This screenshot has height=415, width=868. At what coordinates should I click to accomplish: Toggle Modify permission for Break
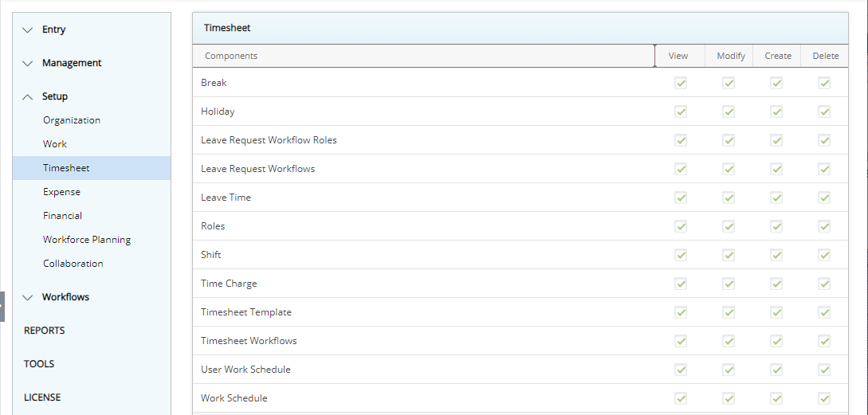click(729, 83)
